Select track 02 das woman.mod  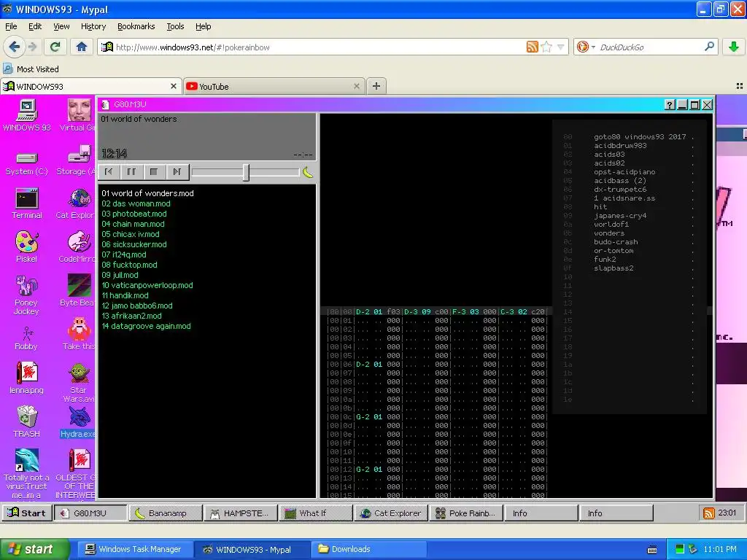[x=136, y=203]
